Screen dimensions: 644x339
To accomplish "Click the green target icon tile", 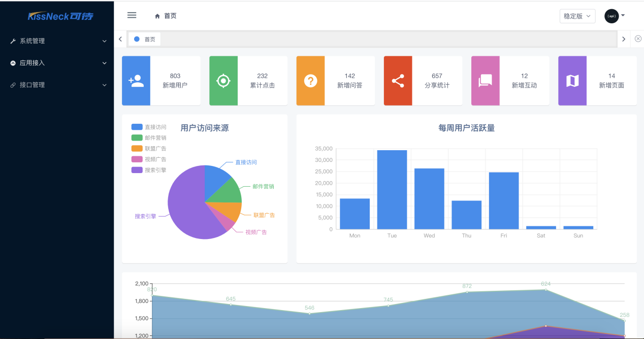I will pyautogui.click(x=223, y=81).
